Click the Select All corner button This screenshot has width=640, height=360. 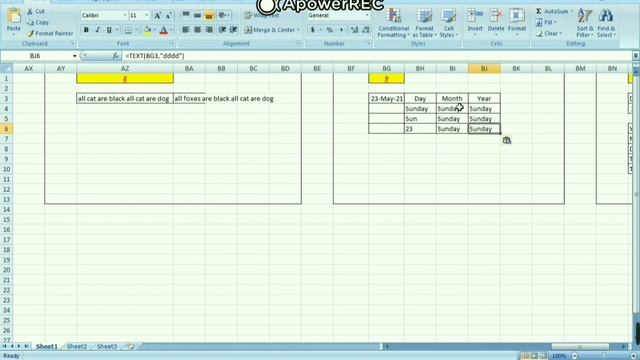coord(6,69)
